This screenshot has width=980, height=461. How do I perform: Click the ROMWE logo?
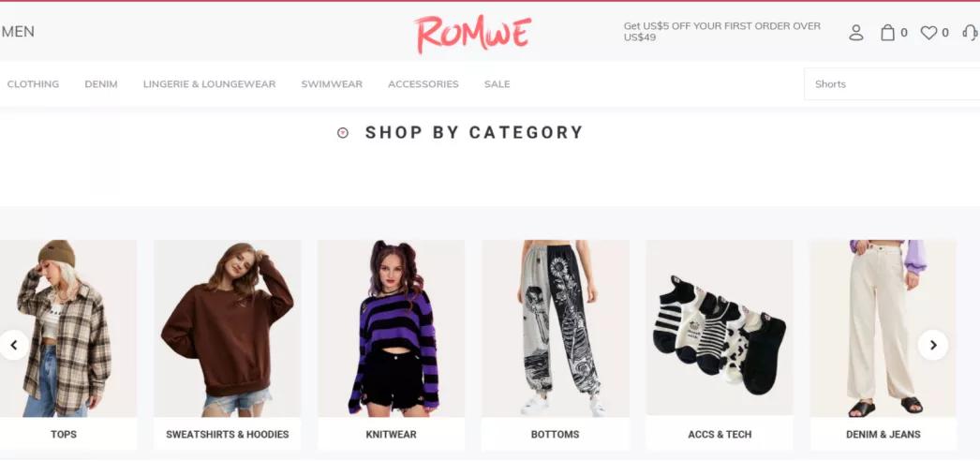coord(472,35)
